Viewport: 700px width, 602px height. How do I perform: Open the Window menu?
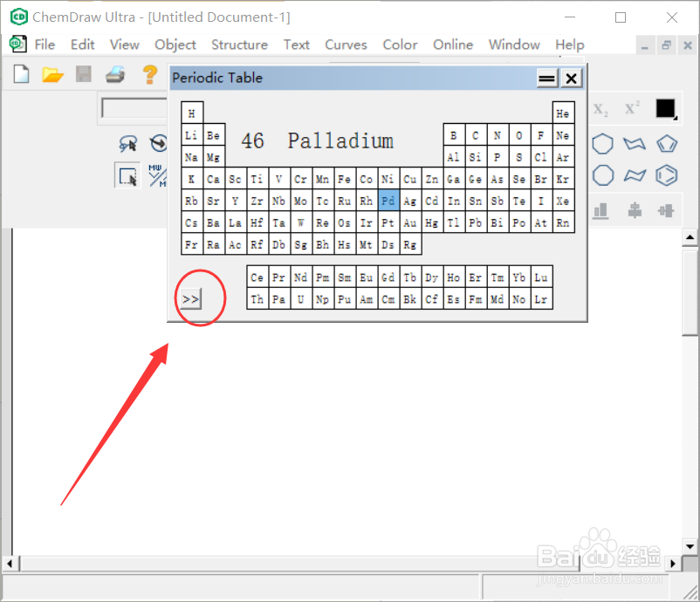pos(514,44)
